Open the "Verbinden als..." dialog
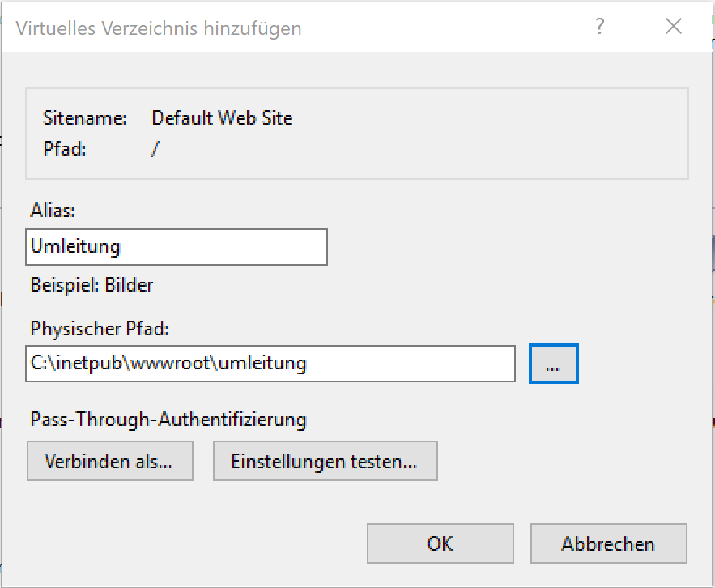This screenshot has width=715, height=588. point(109,461)
